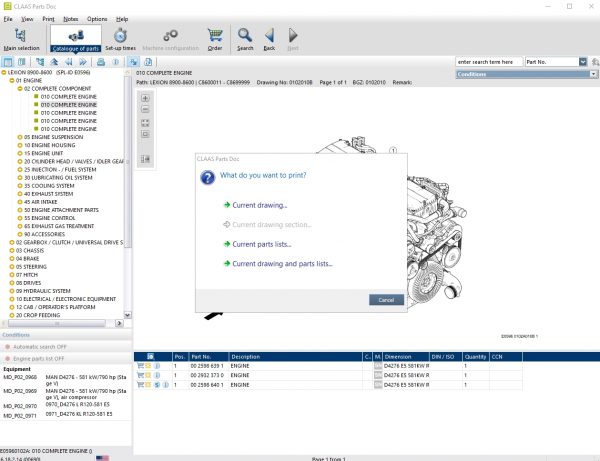Choose Current drawing and parts lists

pos(281,263)
